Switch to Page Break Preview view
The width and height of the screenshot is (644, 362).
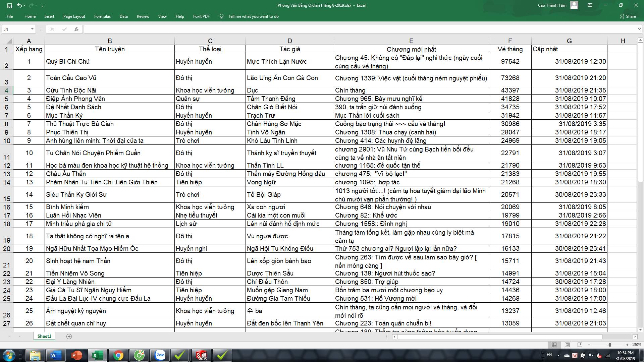(x=580, y=345)
